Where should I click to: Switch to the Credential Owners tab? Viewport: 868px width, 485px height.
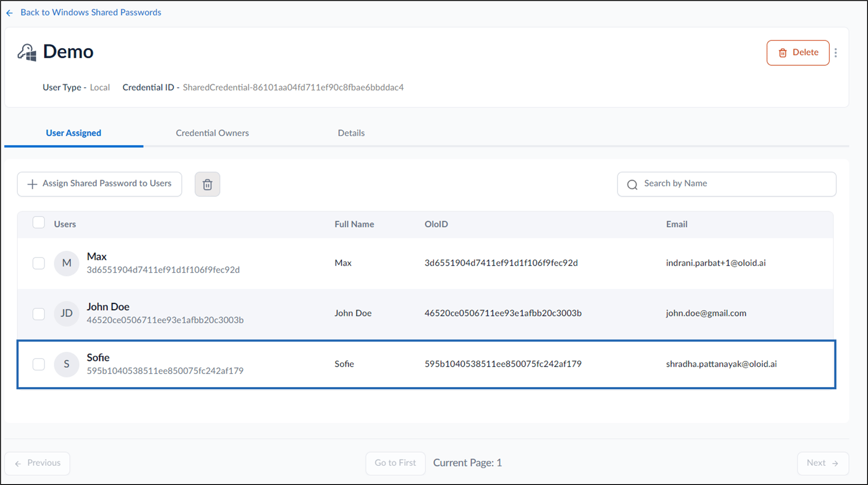212,133
